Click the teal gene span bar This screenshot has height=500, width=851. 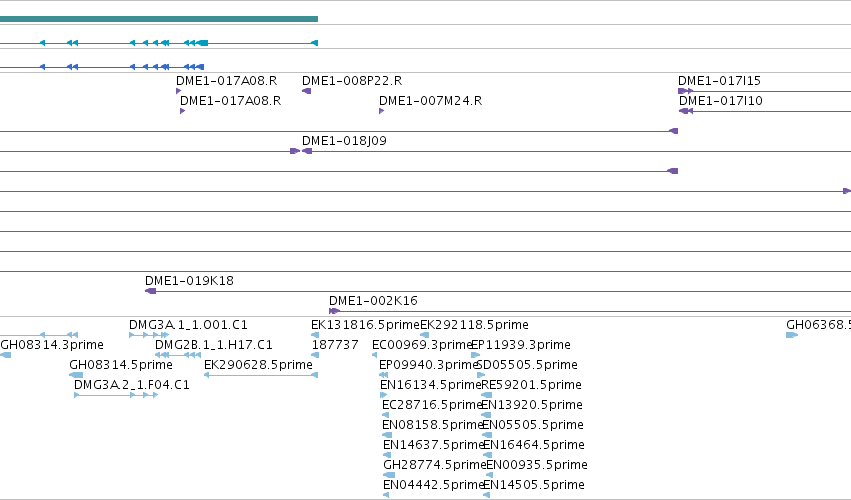(158, 19)
